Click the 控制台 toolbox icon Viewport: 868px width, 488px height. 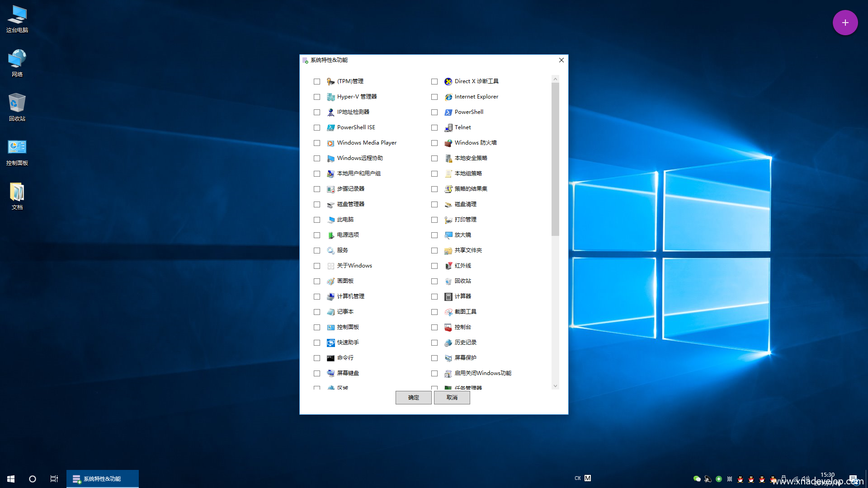pos(448,327)
